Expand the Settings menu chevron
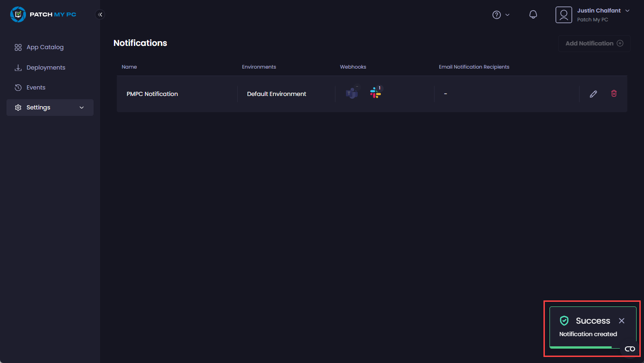Screen dimensions: 644x363 82,108
